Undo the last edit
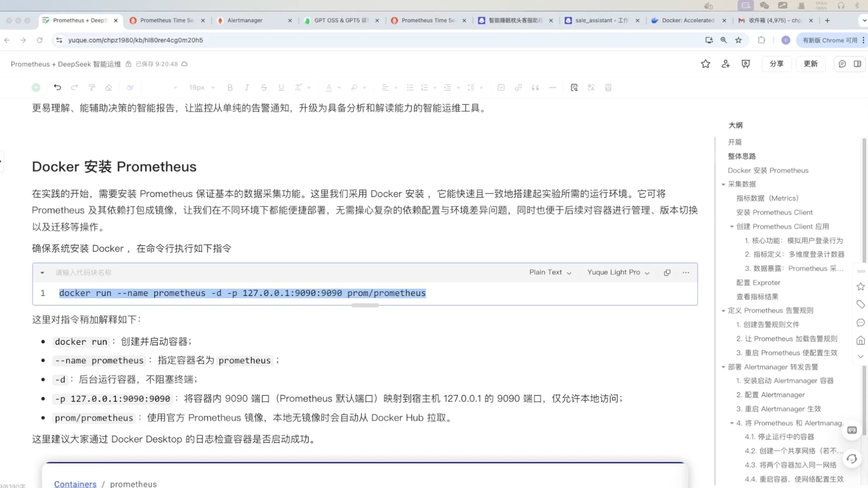Image resolution: width=868 pixels, height=488 pixels. pos(57,87)
